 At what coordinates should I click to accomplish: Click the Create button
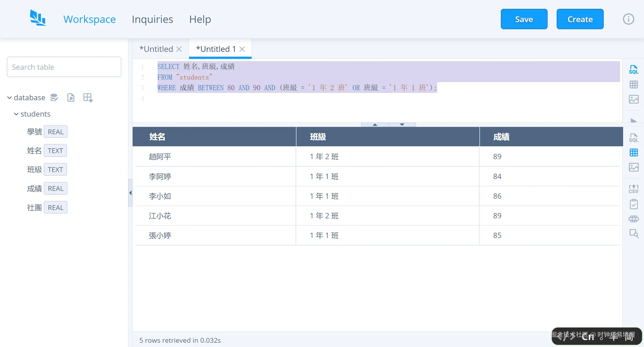[x=580, y=19]
